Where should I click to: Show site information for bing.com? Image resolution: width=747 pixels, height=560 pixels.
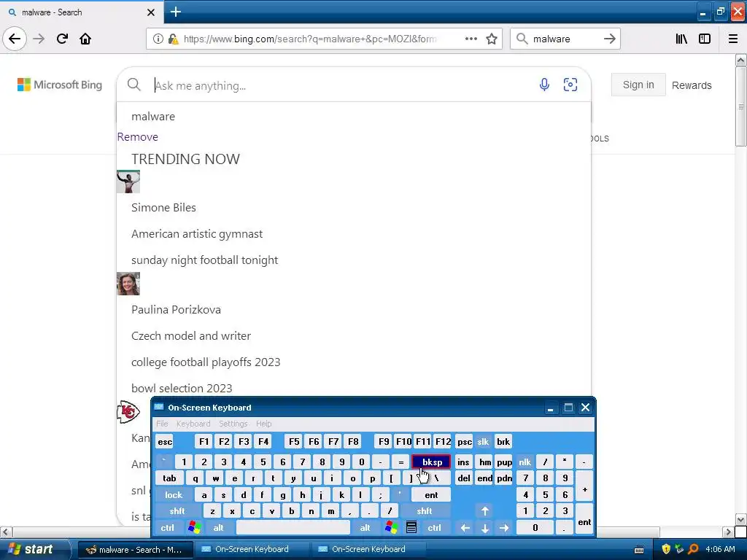[x=158, y=39]
